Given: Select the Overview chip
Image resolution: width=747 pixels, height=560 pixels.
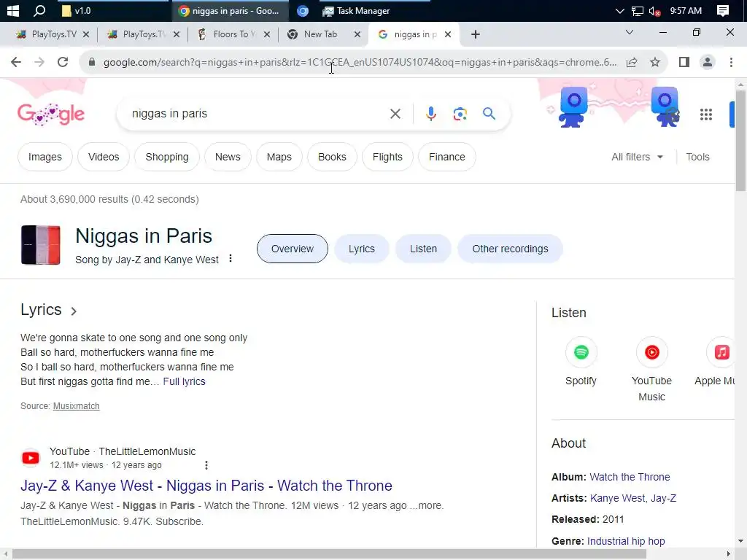Looking at the screenshot, I should (x=293, y=249).
